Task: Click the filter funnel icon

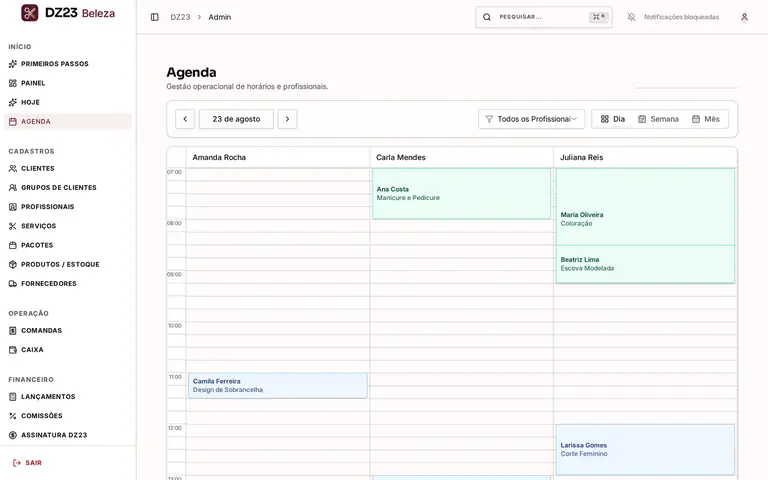Action: pos(489,119)
